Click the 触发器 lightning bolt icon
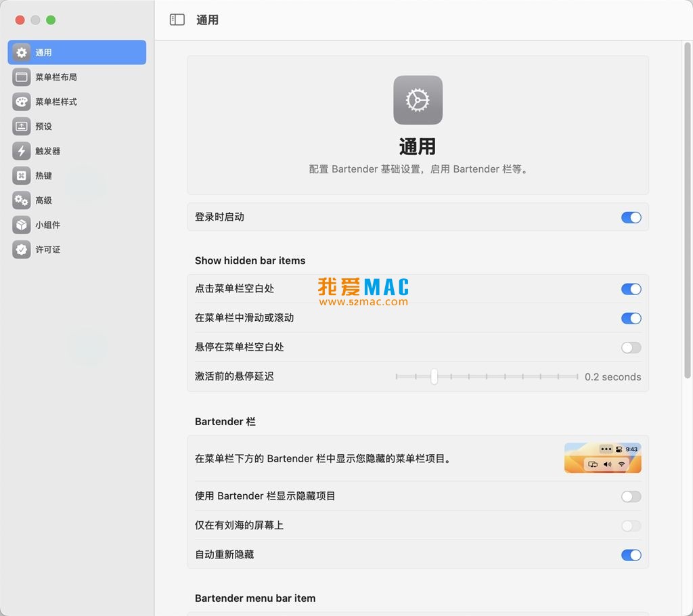 pos(22,151)
